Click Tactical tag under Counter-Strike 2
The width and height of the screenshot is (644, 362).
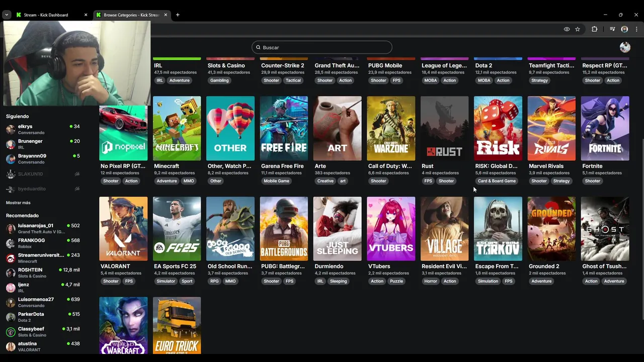tap(293, 80)
